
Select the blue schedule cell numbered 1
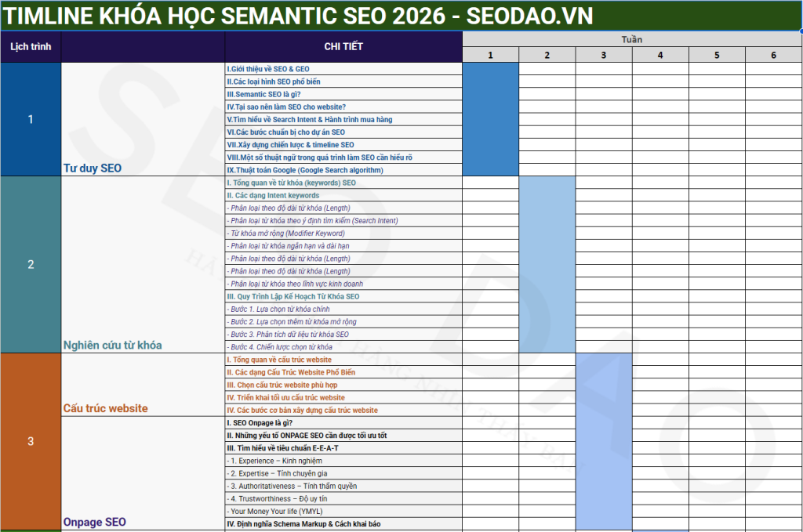pos(31,119)
